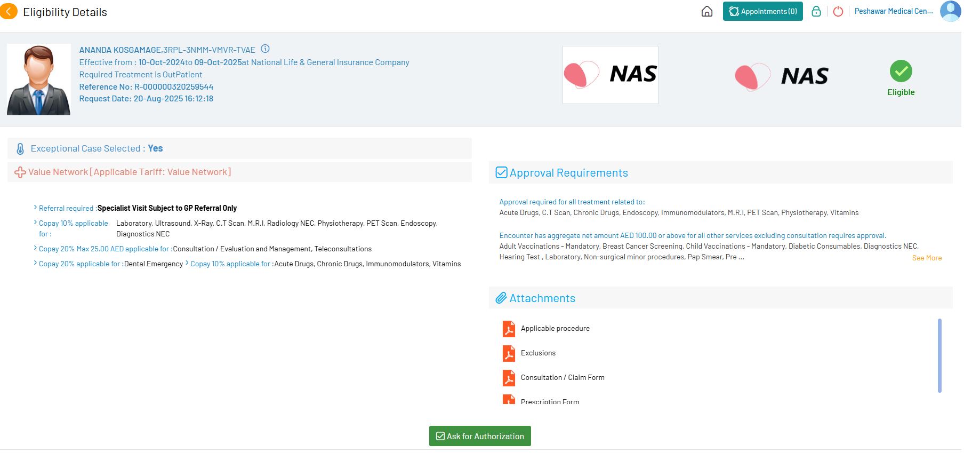Click See More in approval requirements
The width and height of the screenshot is (980, 460).
click(927, 258)
